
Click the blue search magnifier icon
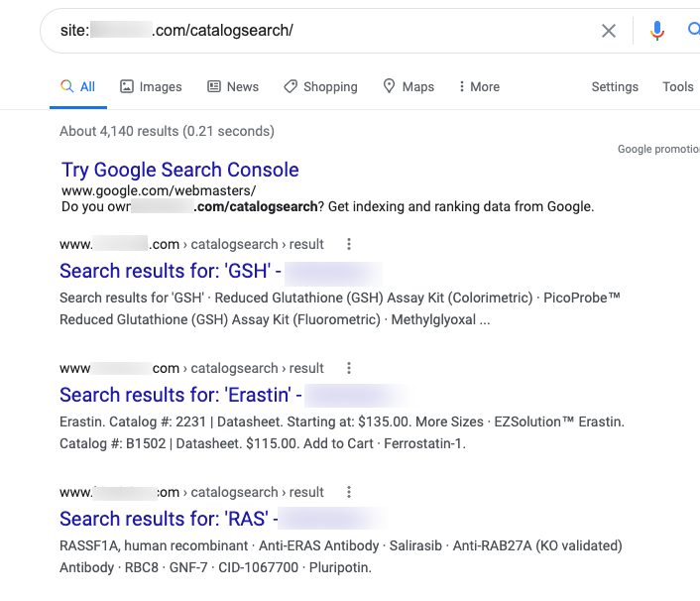click(x=693, y=31)
